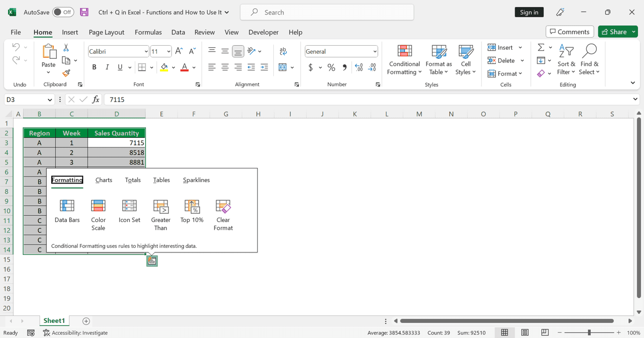This screenshot has width=644, height=338.
Task: Apply Top 10% formatting rule
Action: (x=192, y=211)
